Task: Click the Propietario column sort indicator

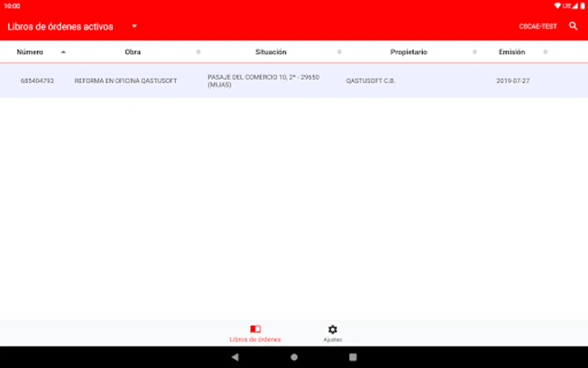Action: point(474,52)
